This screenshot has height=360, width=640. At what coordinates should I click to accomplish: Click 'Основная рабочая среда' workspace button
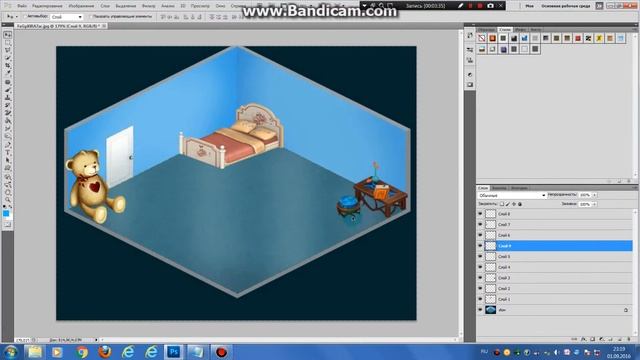(x=565, y=6)
